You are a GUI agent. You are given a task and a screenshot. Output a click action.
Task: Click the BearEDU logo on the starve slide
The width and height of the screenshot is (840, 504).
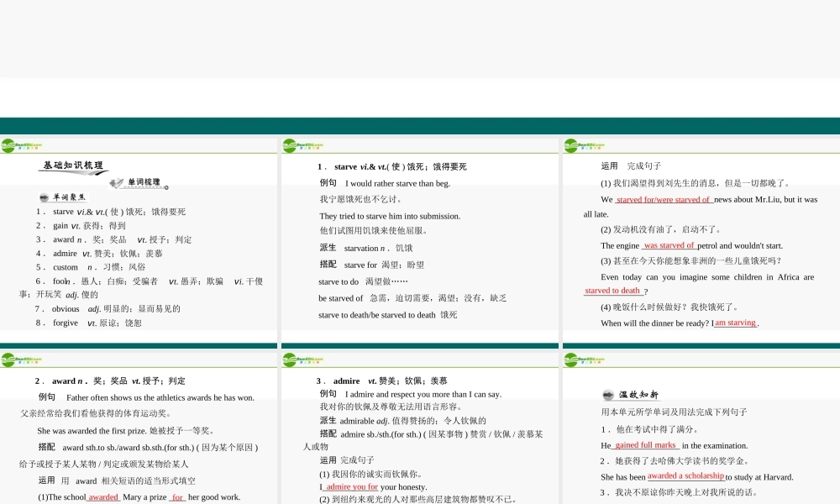tap(303, 145)
